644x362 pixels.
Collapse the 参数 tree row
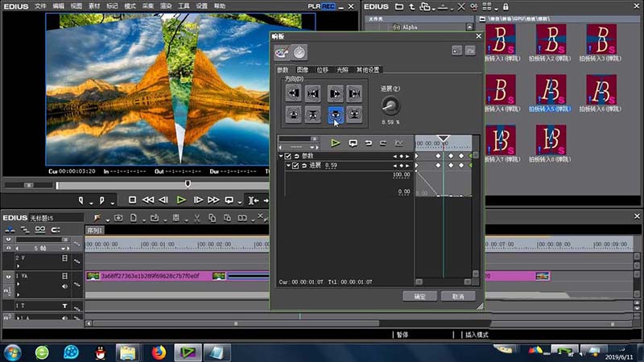281,156
